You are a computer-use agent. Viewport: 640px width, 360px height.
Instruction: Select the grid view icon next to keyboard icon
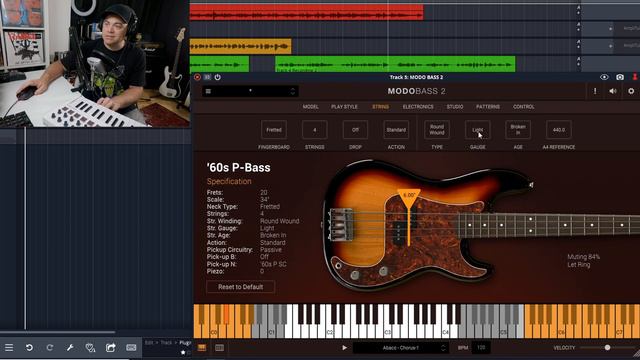pos(220,348)
